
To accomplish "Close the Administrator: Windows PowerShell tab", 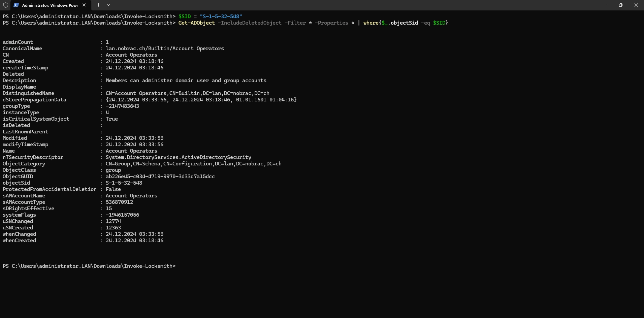I will click(x=84, y=5).
